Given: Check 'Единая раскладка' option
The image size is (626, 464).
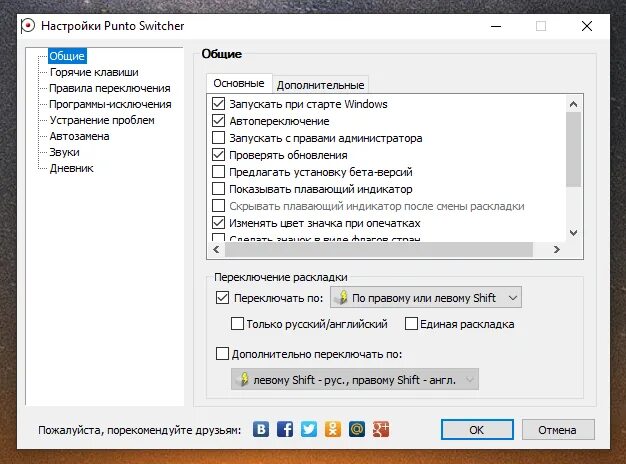Looking at the screenshot, I should tap(411, 324).
